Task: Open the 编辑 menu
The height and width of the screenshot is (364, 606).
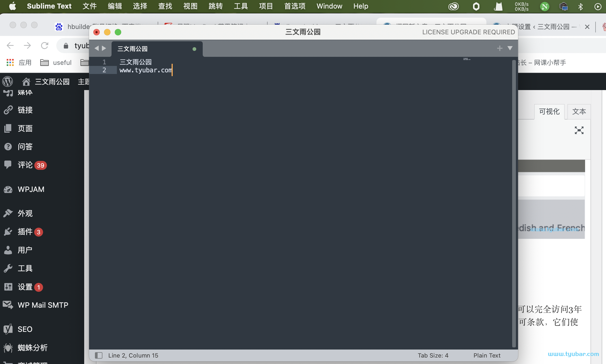Action: [115, 6]
